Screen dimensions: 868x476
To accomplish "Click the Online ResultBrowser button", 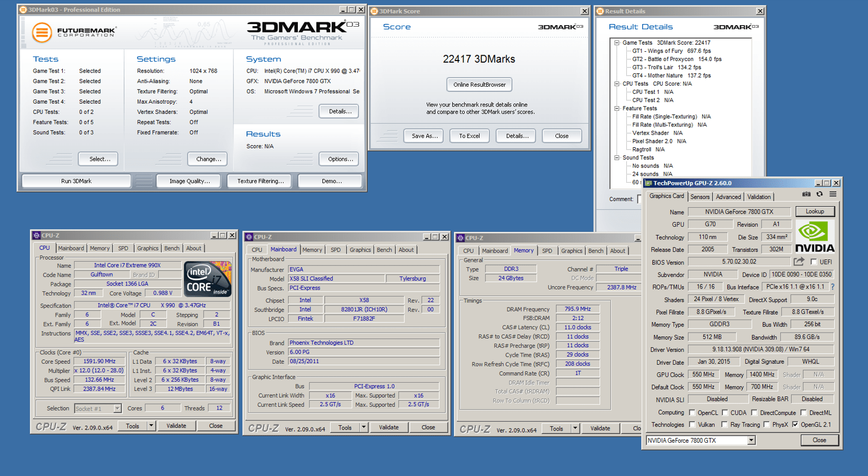I will point(480,85).
